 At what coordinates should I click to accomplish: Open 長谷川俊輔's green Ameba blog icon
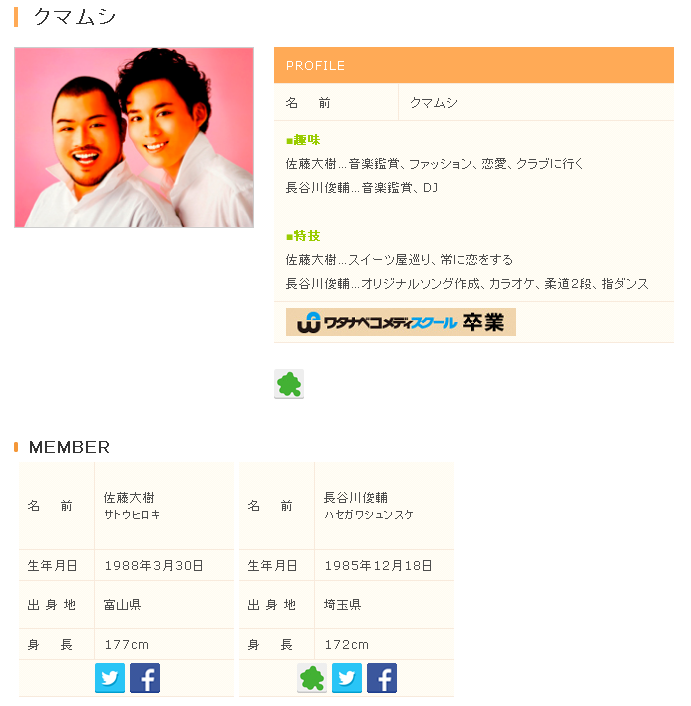tap(312, 678)
